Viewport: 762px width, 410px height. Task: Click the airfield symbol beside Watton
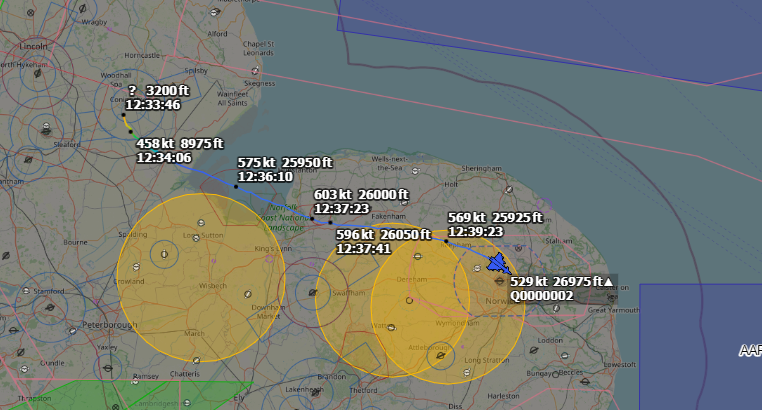[x=392, y=328]
